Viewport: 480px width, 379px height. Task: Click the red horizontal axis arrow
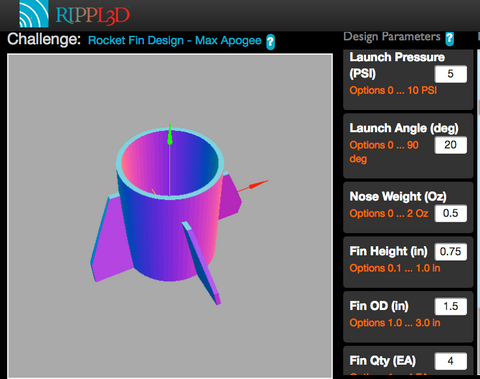(x=257, y=184)
